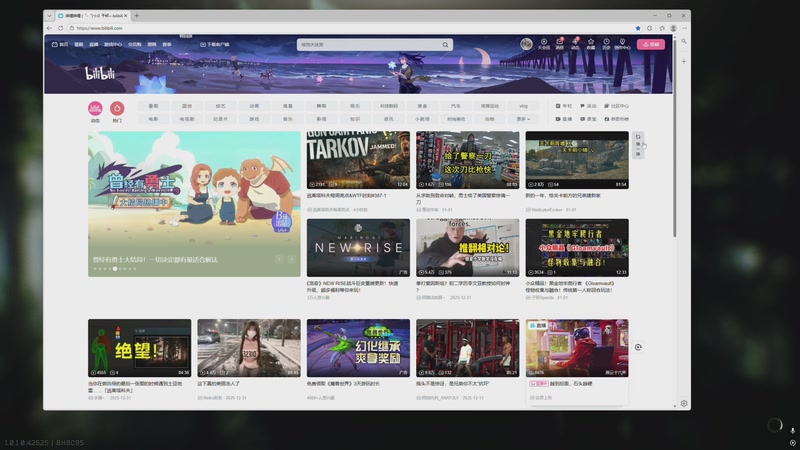
Task: Open the gym workout video thumbnail
Action: click(x=468, y=348)
